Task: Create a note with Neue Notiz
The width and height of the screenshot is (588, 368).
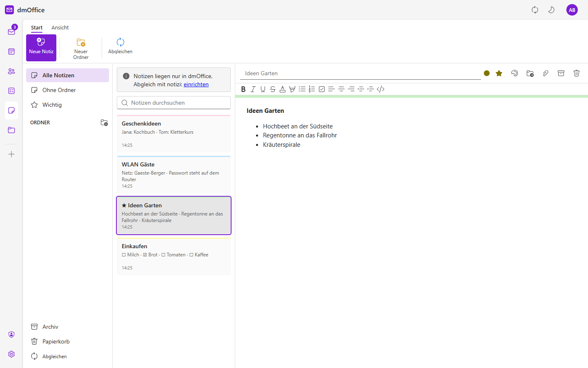Action: (41, 48)
